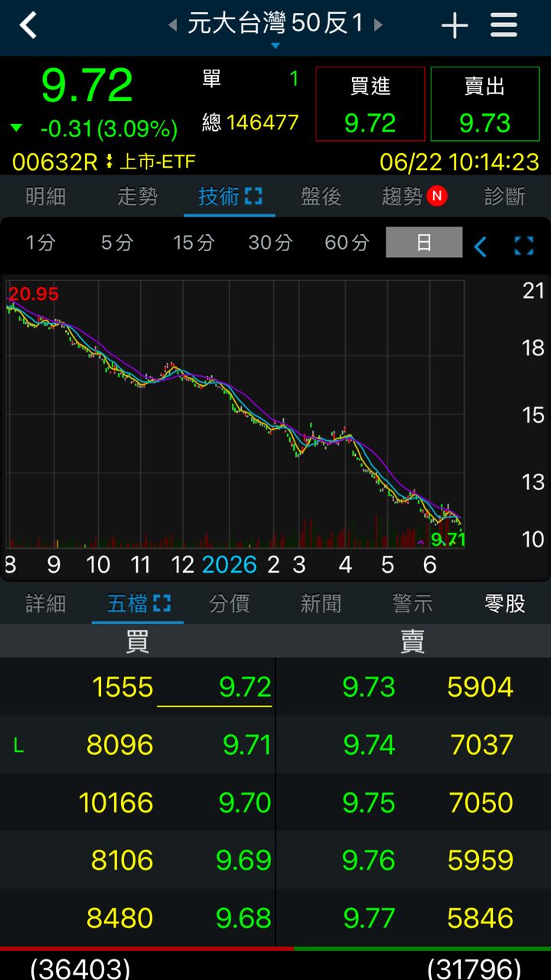This screenshot has width=551, height=980.
Task: Open the 警示 sub-tab
Action: pos(413,603)
